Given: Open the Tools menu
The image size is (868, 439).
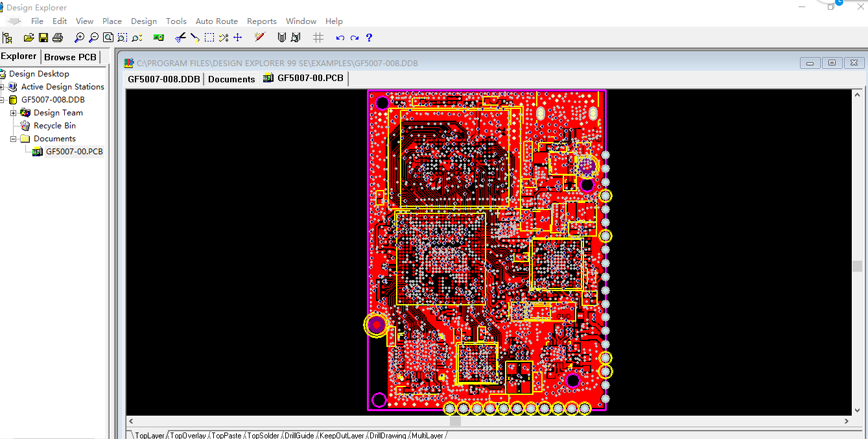Looking at the screenshot, I should click(176, 21).
